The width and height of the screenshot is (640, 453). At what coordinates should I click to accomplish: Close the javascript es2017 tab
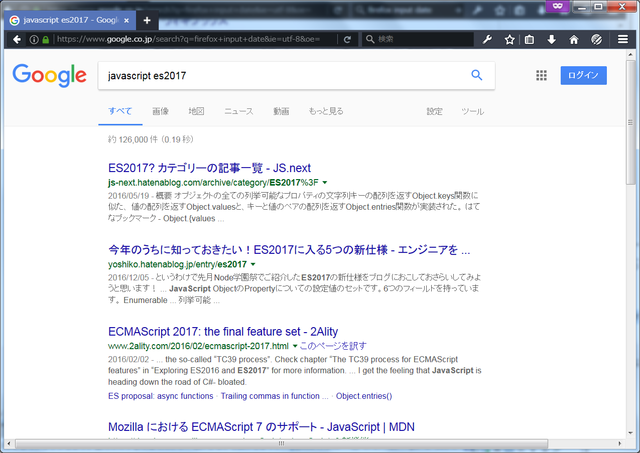tap(127, 20)
